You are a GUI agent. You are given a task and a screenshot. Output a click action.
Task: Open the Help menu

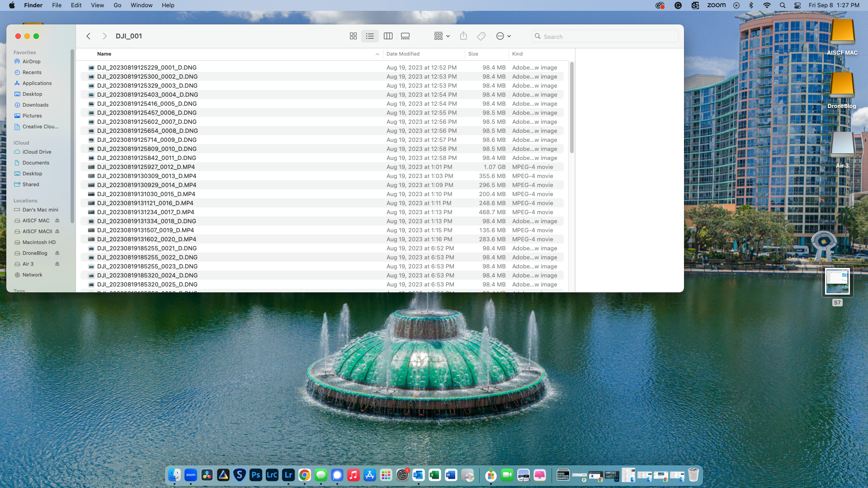(x=168, y=5)
